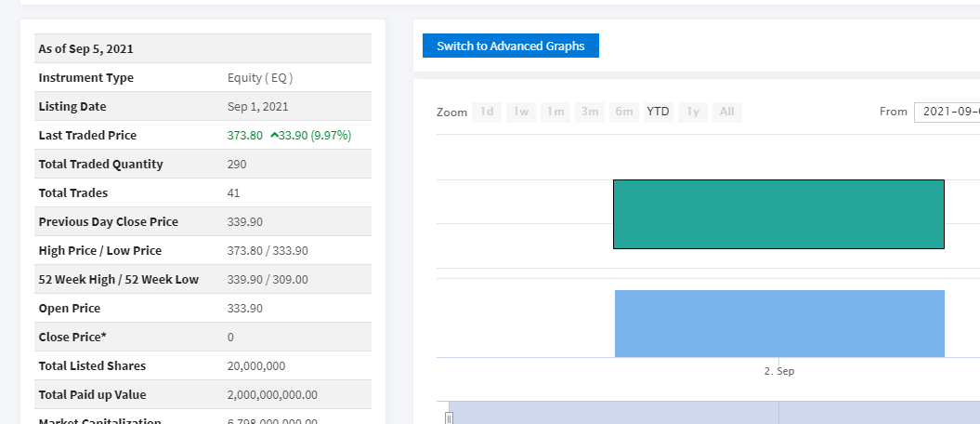This screenshot has width=980, height=424.
Task: Select the 1w zoom range
Action: point(521,112)
